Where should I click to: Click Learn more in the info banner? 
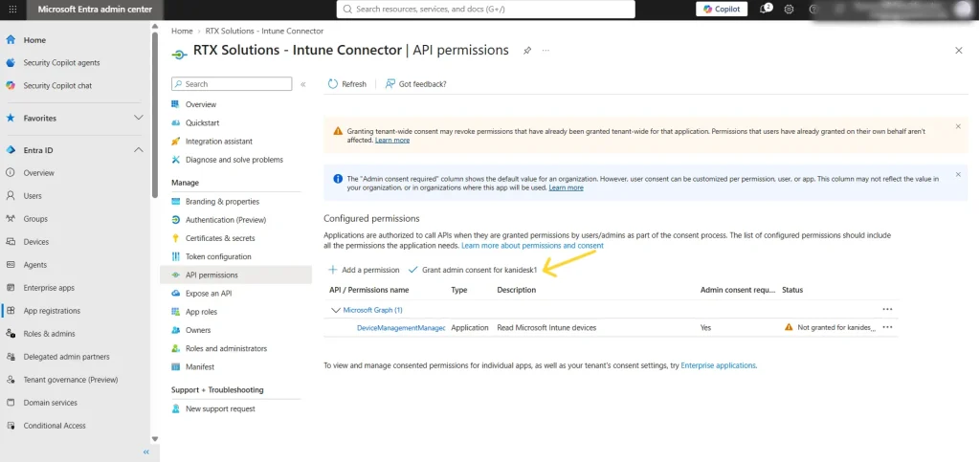pos(567,187)
